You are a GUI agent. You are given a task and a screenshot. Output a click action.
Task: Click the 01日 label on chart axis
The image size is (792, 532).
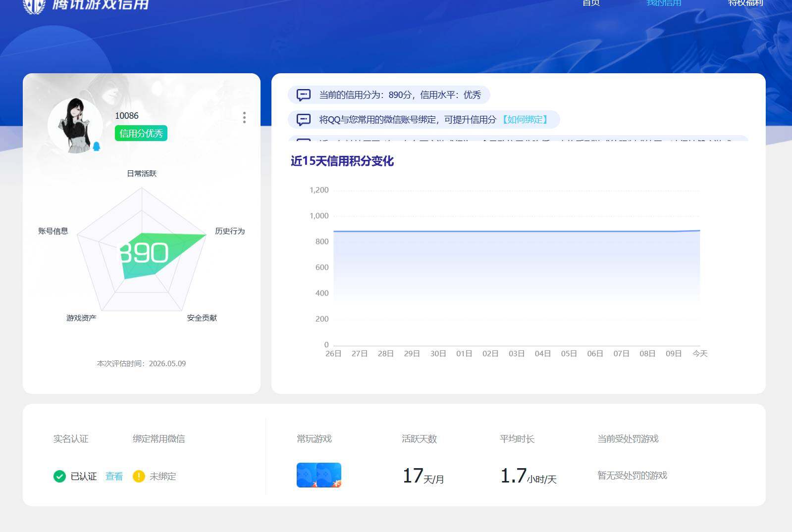point(464,353)
